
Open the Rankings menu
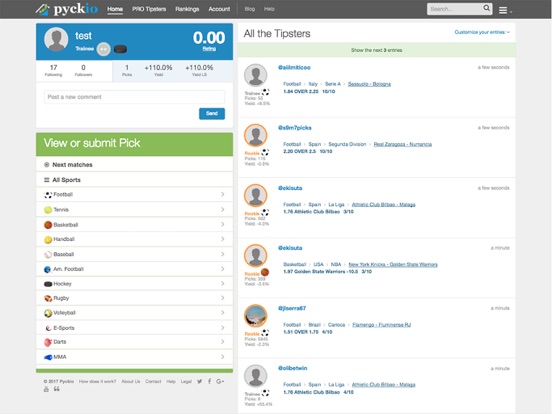(x=187, y=9)
